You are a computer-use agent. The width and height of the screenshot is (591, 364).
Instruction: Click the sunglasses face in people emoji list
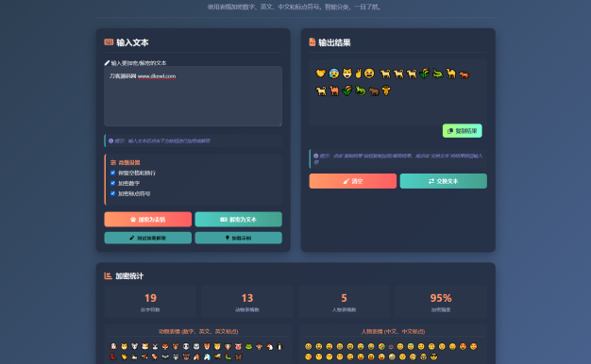pyautogui.click(x=434, y=356)
